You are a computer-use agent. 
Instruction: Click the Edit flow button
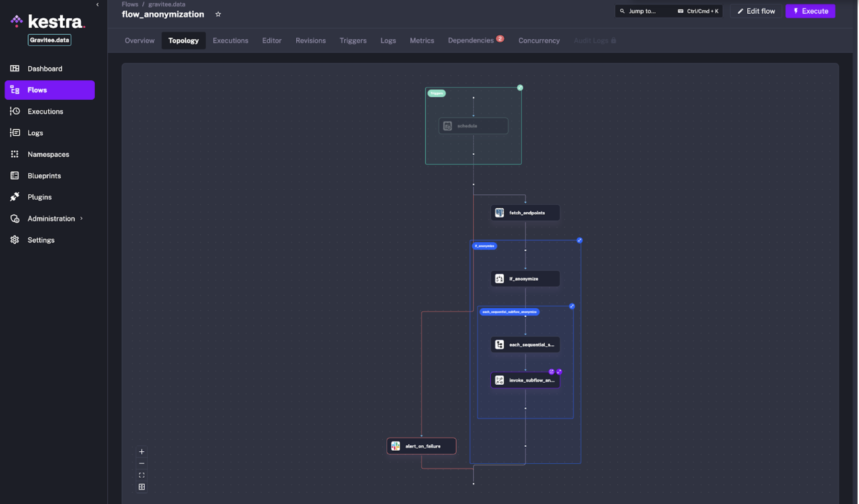coord(756,11)
